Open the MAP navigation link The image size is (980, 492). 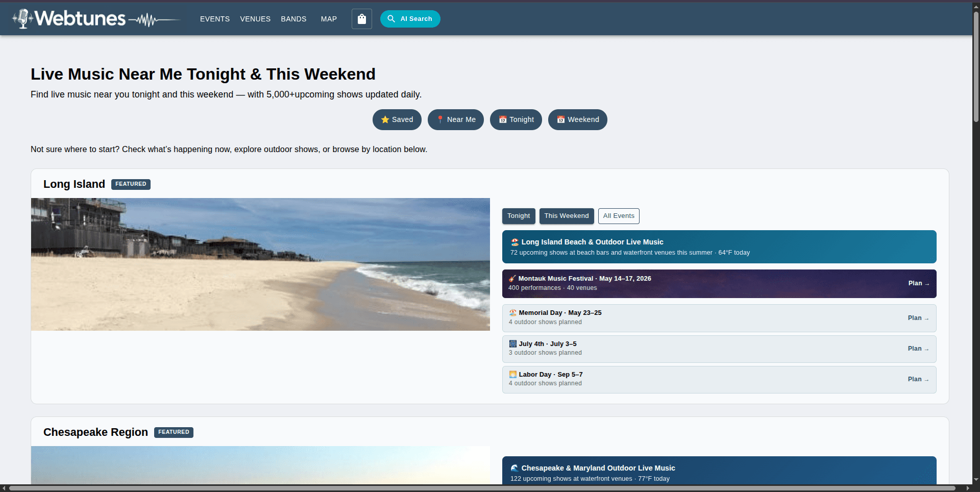pyautogui.click(x=329, y=19)
